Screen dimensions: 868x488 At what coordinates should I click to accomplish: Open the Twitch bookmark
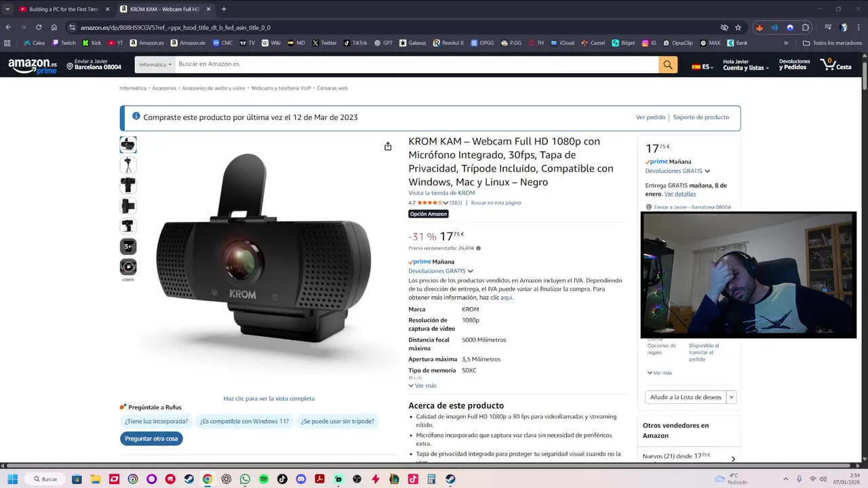point(64,43)
